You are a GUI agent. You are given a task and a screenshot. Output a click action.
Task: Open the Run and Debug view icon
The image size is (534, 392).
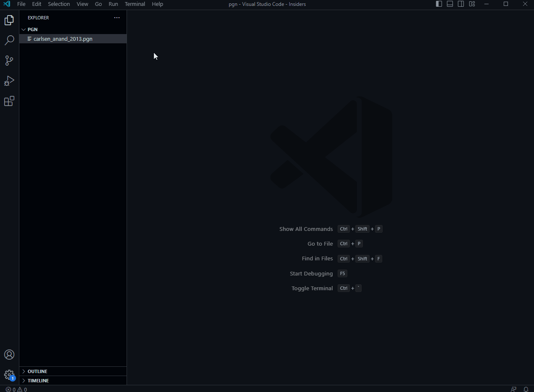click(9, 81)
